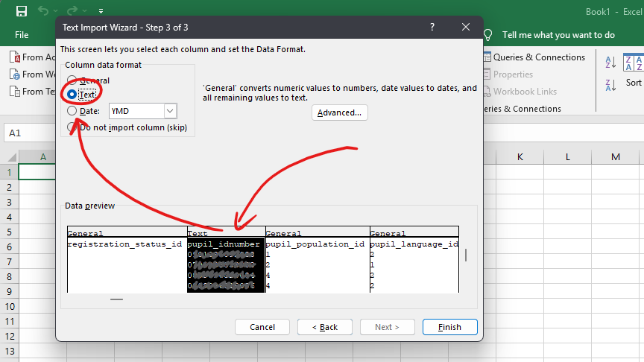Click the Tell me lightbulb icon

(x=488, y=35)
